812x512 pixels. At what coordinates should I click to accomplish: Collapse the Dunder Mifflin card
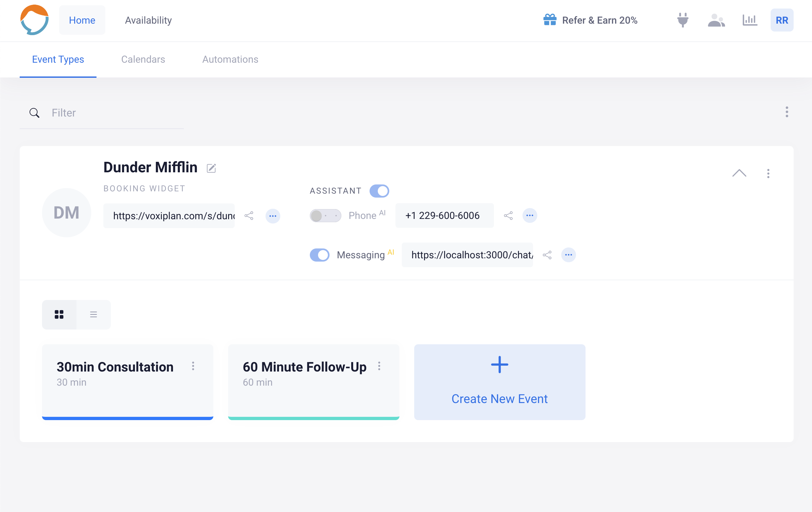point(740,173)
